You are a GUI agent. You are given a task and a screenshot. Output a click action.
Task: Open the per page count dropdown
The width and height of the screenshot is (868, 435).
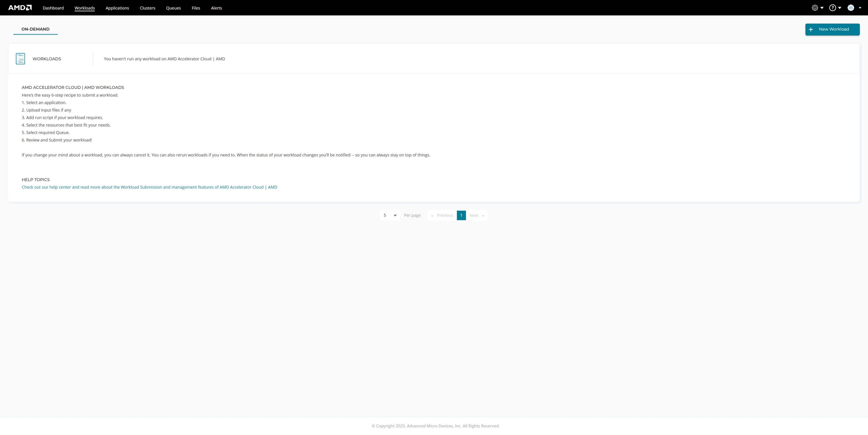390,215
